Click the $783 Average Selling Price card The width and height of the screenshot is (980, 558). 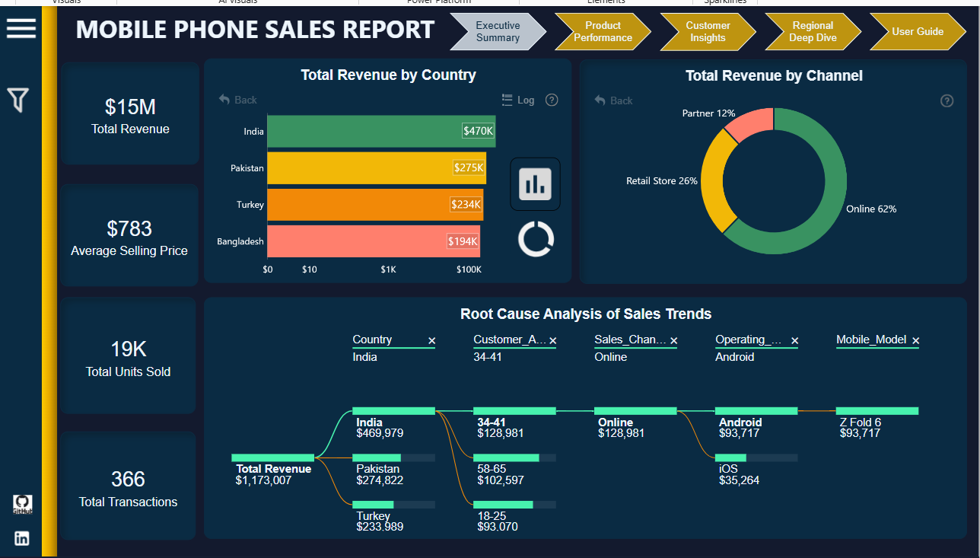(130, 235)
